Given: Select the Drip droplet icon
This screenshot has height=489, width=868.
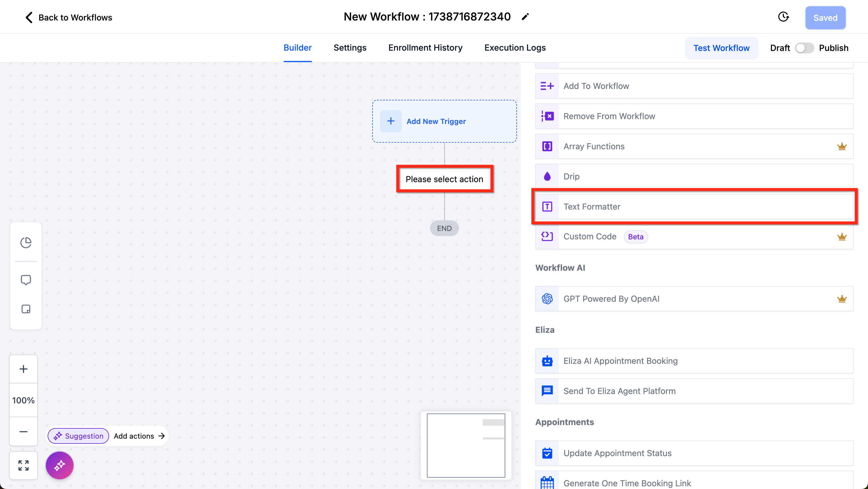Looking at the screenshot, I should (x=547, y=176).
